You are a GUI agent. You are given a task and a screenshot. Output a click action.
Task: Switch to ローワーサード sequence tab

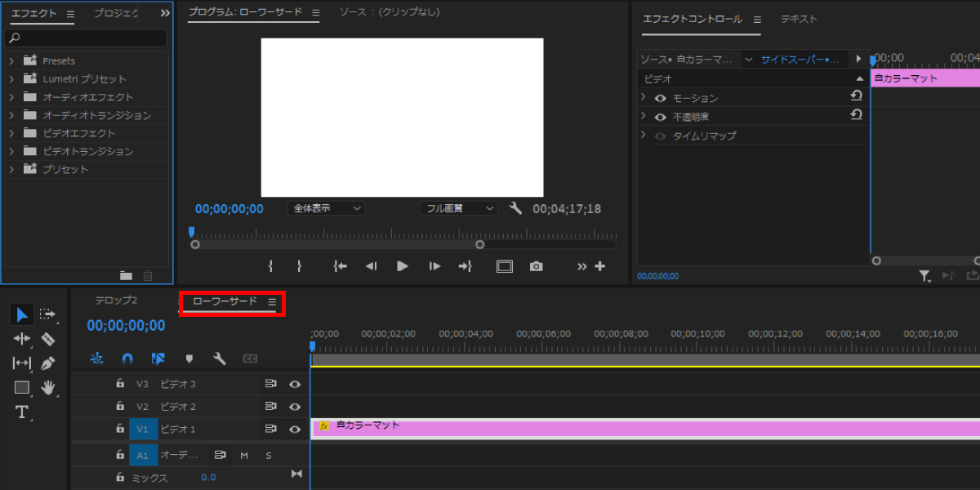(x=225, y=301)
